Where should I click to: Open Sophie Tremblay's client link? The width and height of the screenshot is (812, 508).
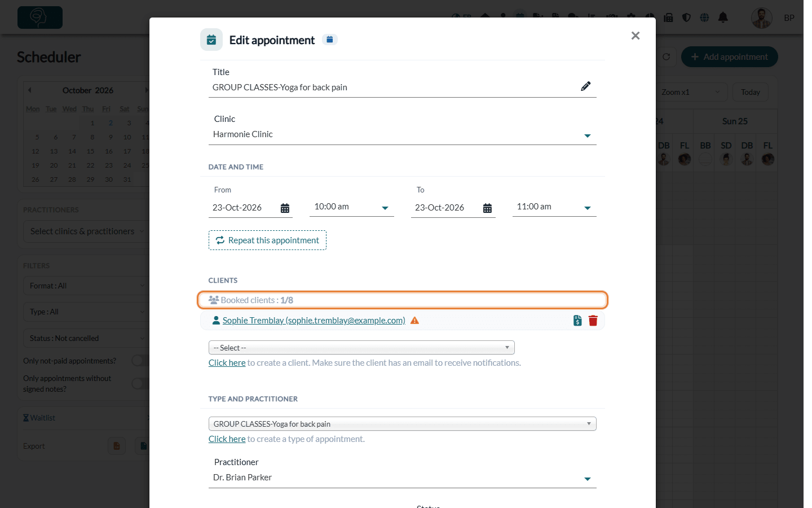314,321
